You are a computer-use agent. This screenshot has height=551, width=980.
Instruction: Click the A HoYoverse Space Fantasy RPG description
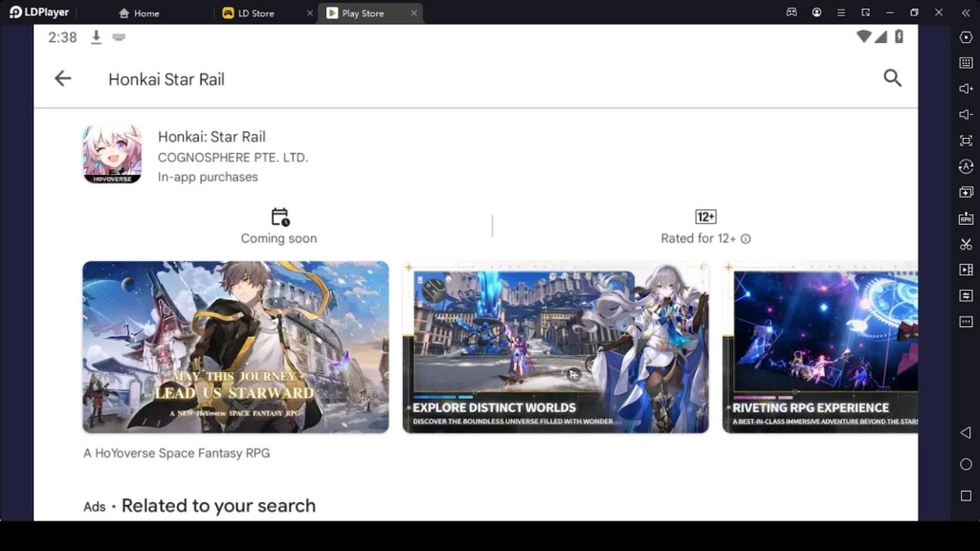(x=177, y=452)
